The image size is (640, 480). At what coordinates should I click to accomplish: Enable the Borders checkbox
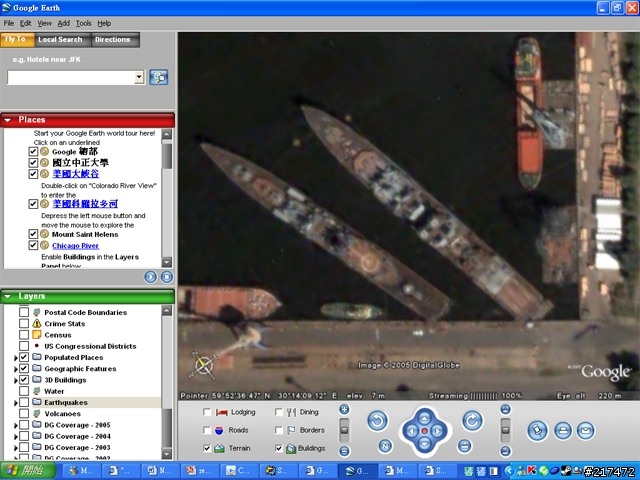point(279,430)
